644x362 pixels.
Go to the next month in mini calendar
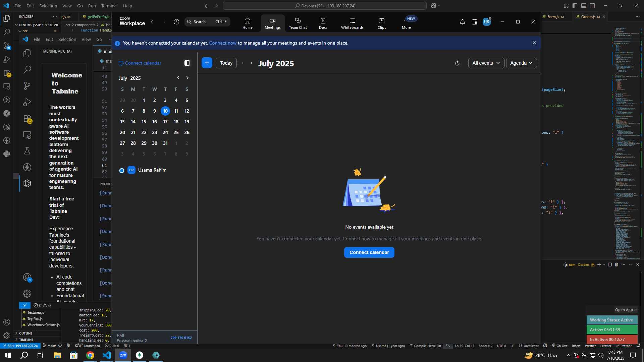187,78
